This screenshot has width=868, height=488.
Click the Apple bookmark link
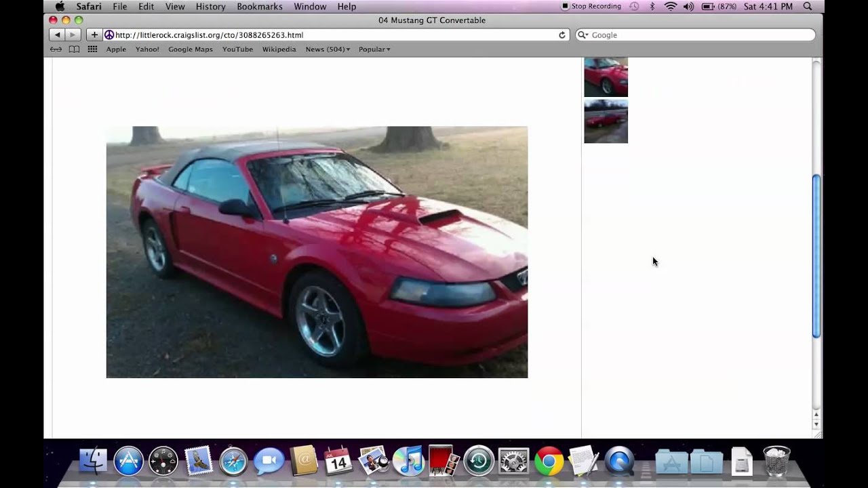(116, 49)
